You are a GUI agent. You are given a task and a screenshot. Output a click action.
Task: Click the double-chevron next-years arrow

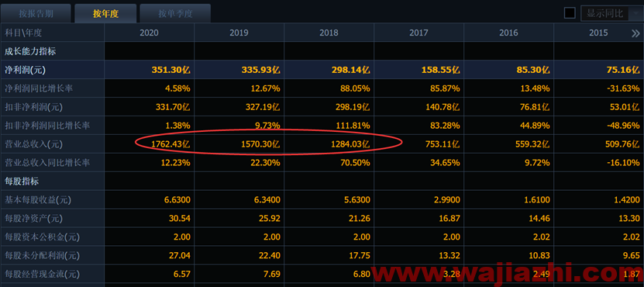[635, 33]
